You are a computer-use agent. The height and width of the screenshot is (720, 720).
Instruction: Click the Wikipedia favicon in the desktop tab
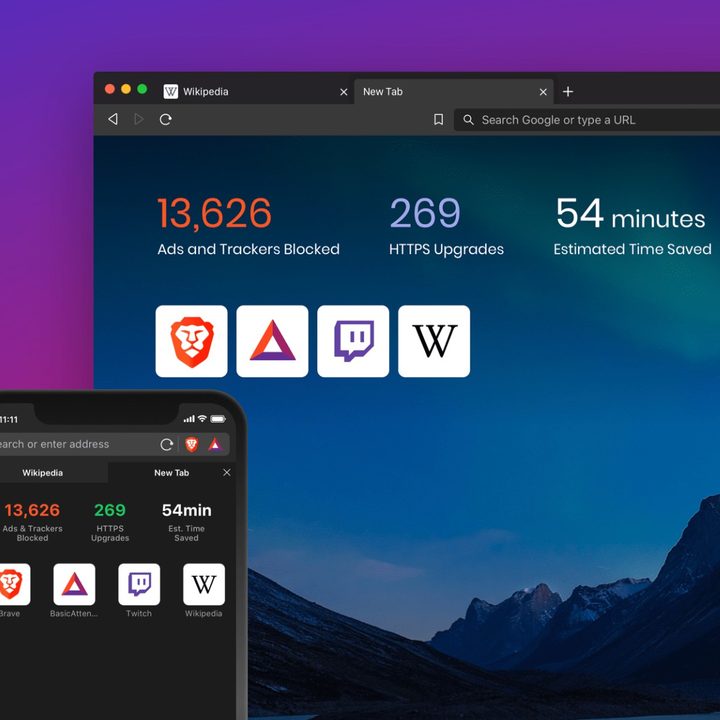pos(171,91)
